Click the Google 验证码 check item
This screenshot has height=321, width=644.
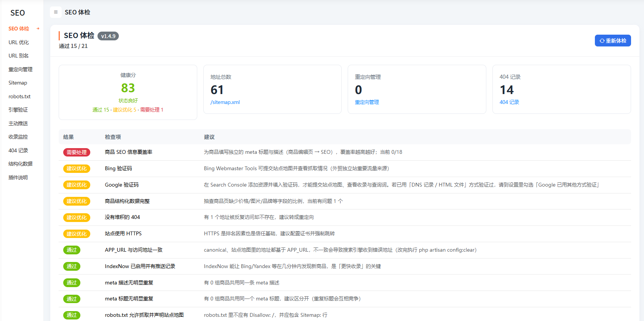[122, 185]
